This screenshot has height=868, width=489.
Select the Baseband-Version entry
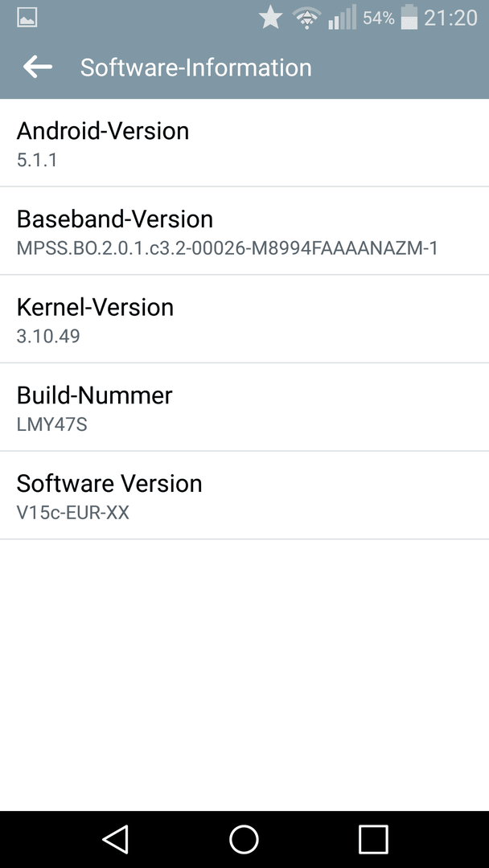tap(244, 231)
